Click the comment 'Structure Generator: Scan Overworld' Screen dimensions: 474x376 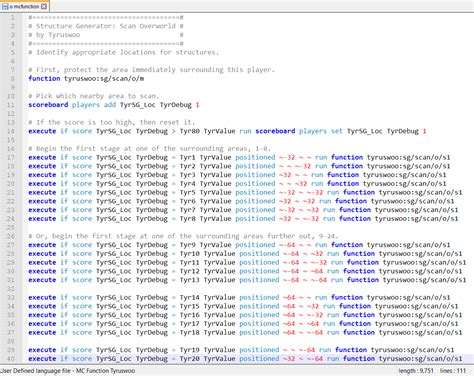pyautogui.click(x=106, y=26)
